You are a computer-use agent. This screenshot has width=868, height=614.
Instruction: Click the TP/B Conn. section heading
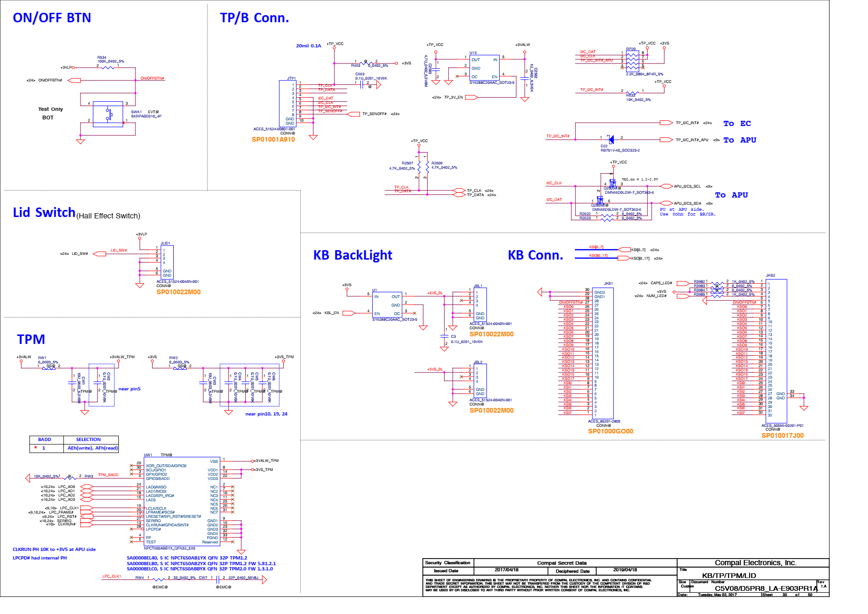pos(254,18)
